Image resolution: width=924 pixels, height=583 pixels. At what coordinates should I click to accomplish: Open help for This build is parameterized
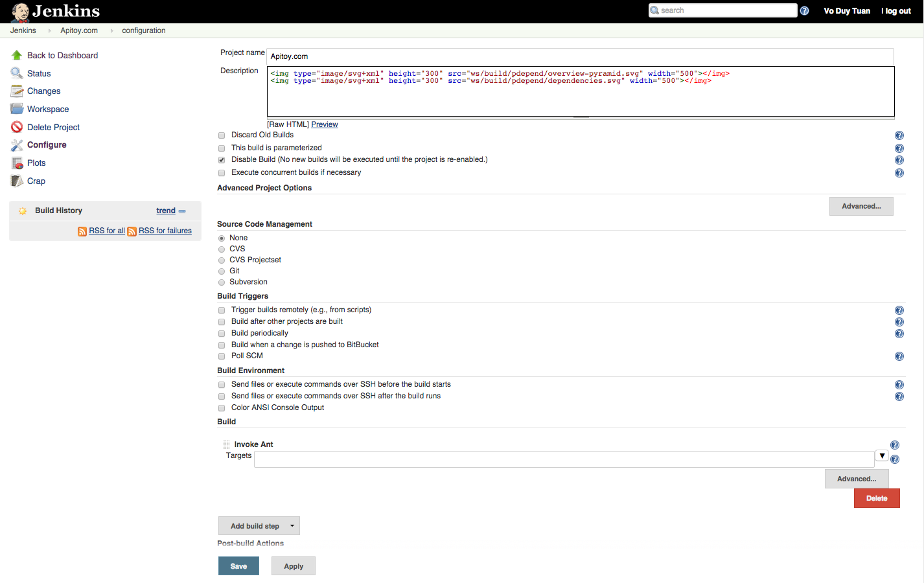point(899,148)
